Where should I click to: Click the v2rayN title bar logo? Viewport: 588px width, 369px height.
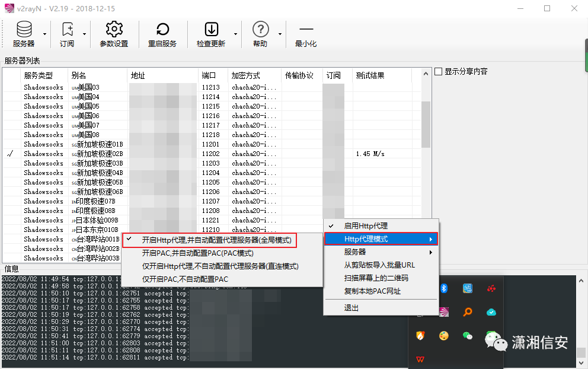(x=9, y=8)
